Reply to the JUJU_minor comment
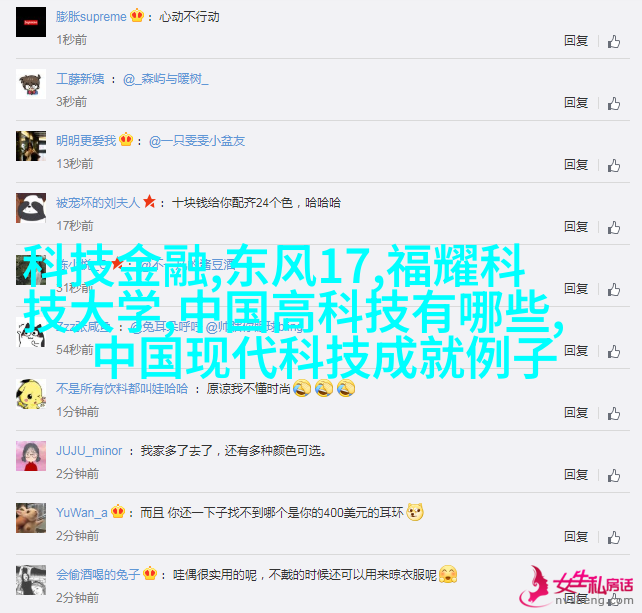 576,475
